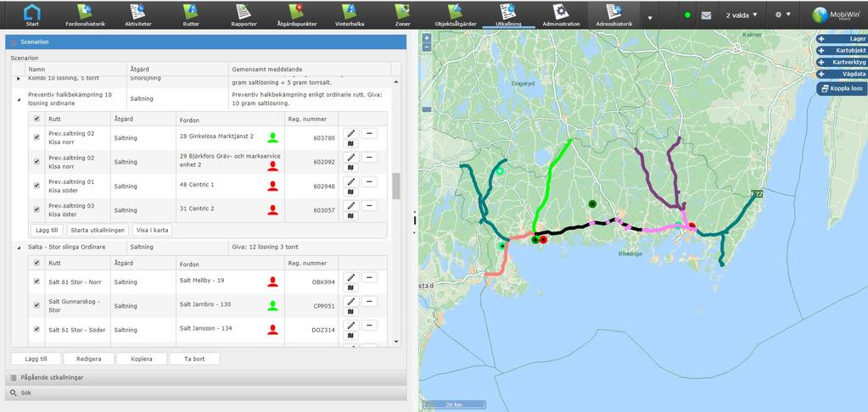Open the Rutter module

coord(191,15)
